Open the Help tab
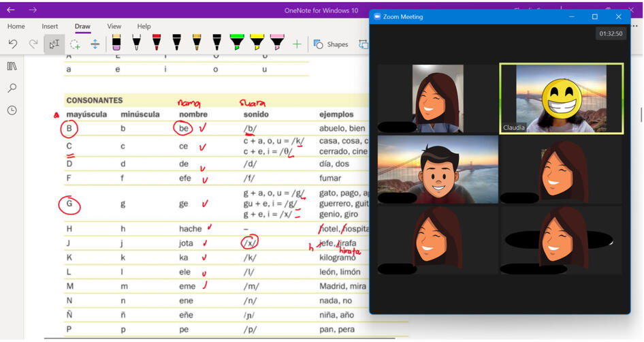 tap(144, 27)
